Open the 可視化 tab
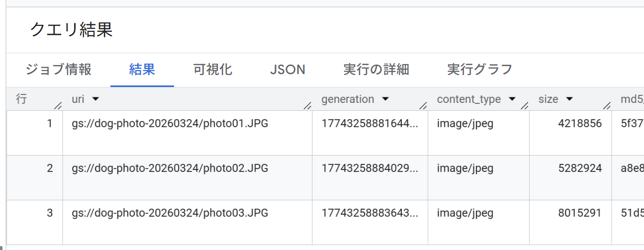This screenshot has width=644, height=250. click(x=212, y=70)
